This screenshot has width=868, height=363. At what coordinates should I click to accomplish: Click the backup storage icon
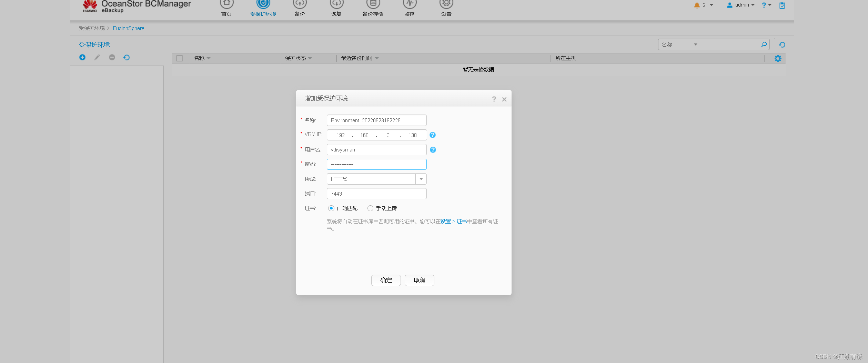coord(373,4)
